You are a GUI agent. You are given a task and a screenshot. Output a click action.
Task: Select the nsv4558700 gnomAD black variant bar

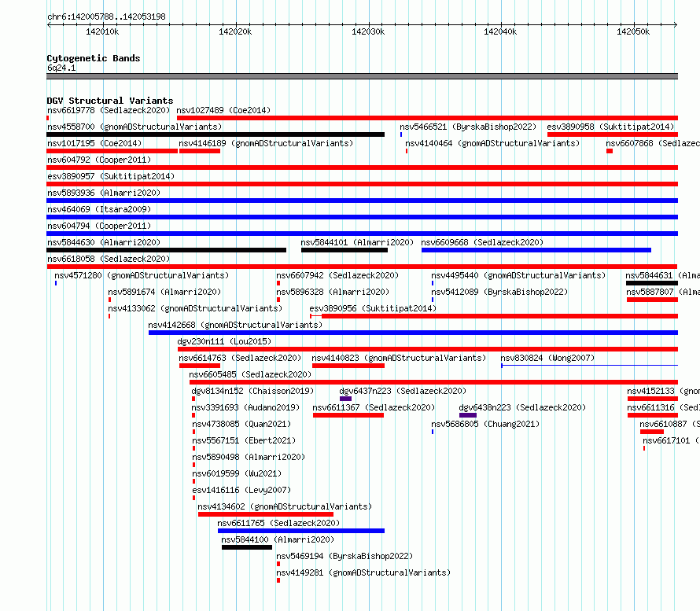click(x=216, y=134)
